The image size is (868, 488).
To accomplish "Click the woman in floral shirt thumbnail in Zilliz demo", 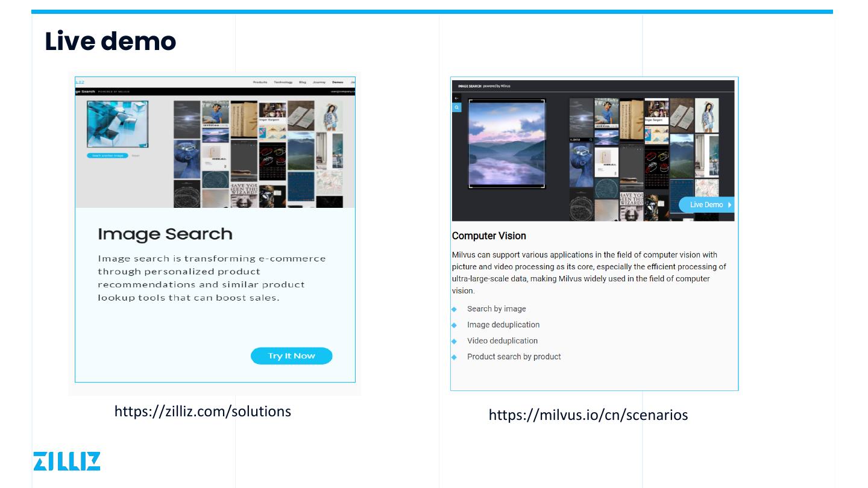I will click(x=330, y=116).
